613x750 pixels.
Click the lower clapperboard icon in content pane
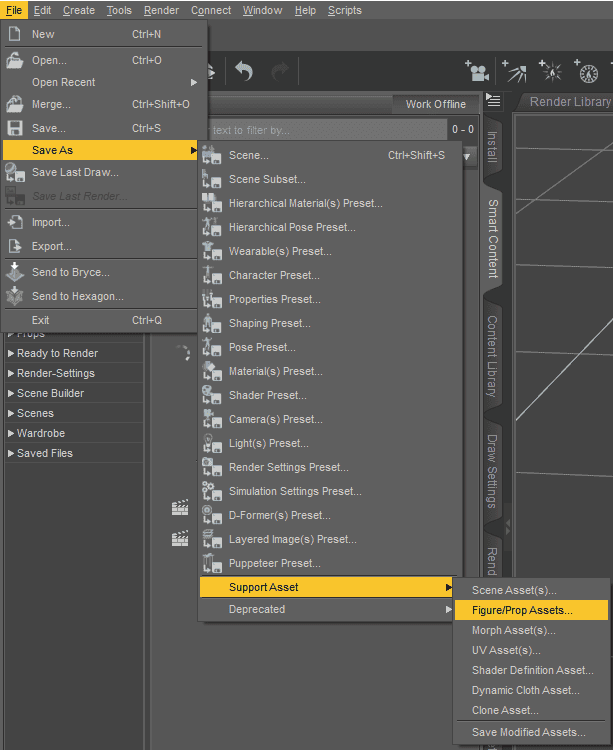[180, 538]
